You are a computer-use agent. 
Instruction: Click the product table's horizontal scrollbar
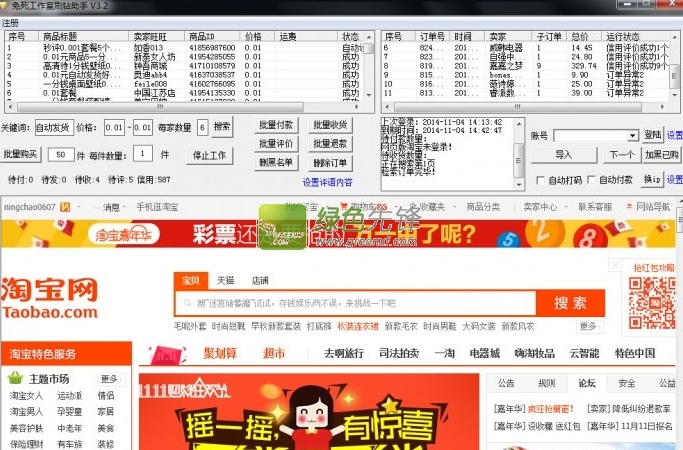(x=160, y=106)
